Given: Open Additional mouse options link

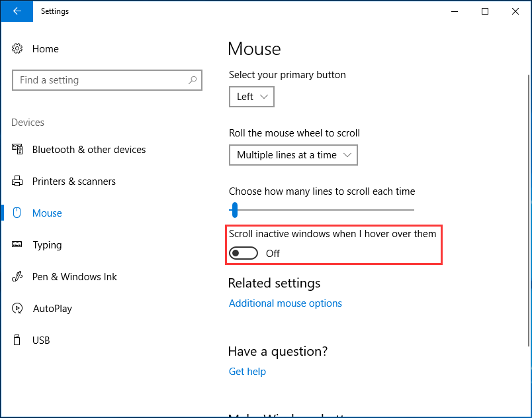Looking at the screenshot, I should pos(285,303).
